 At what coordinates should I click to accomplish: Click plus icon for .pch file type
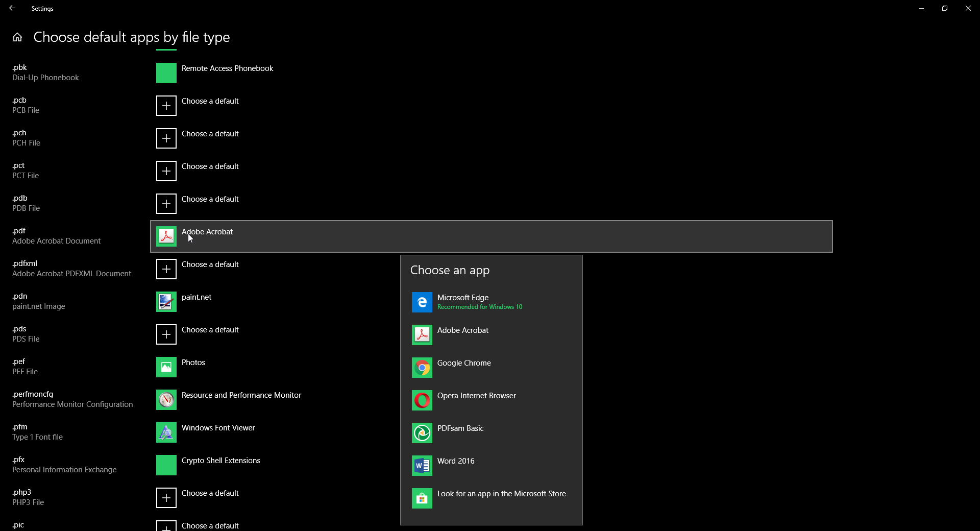166,138
